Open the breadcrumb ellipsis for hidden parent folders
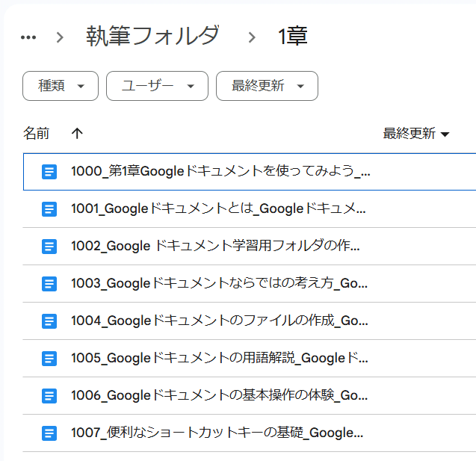This screenshot has width=476, height=461. pos(28,37)
